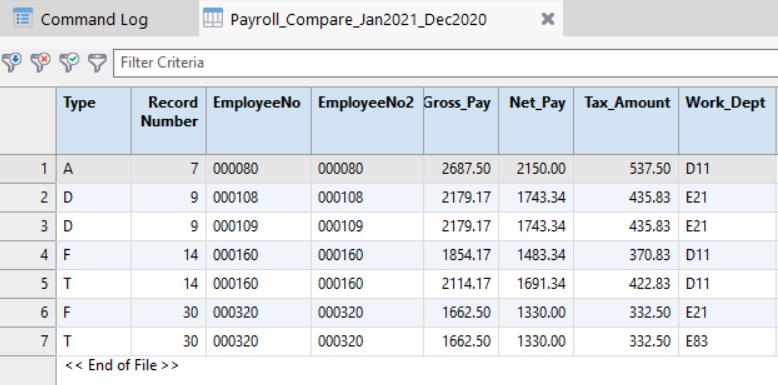778x385 pixels.
Task: Click Record Number 30 in row 6
Action: coord(169,313)
